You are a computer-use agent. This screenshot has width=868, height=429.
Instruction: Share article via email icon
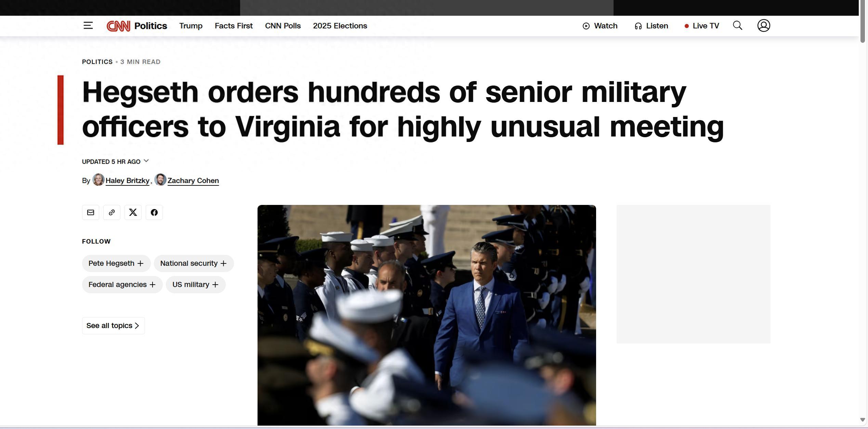pyautogui.click(x=91, y=212)
